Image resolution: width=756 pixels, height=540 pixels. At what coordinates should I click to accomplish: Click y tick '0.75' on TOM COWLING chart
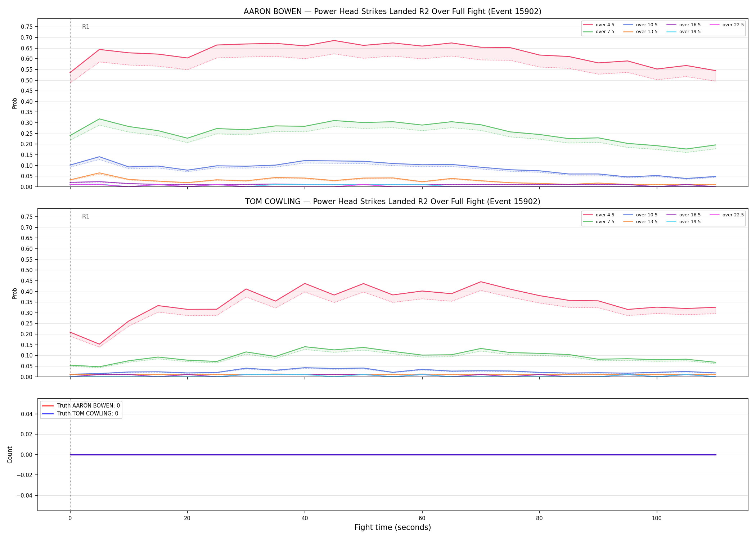click(x=27, y=217)
